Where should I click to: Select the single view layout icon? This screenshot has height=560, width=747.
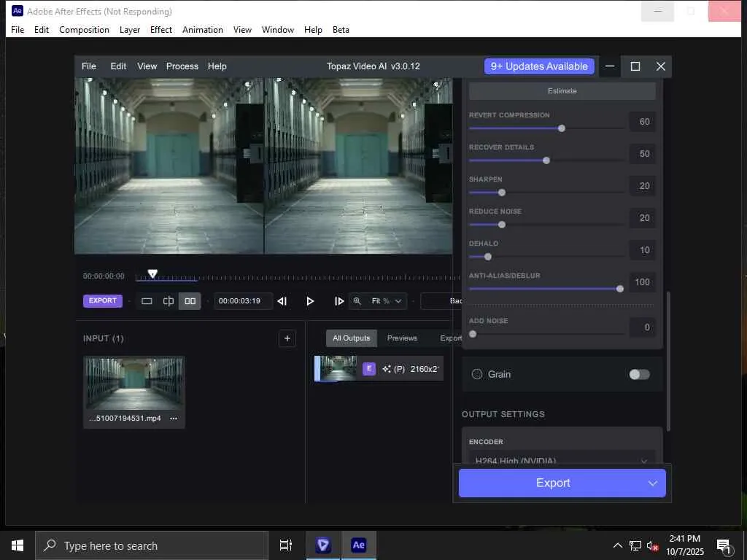tap(147, 301)
